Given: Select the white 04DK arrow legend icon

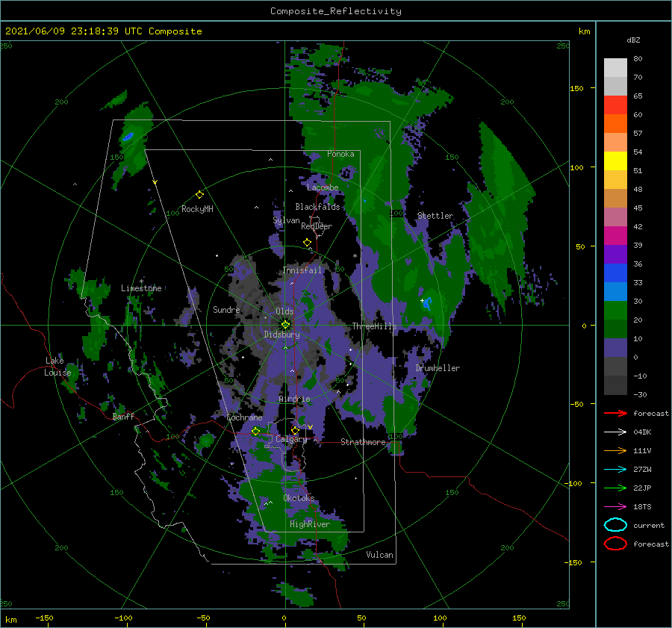Looking at the screenshot, I should [615, 432].
